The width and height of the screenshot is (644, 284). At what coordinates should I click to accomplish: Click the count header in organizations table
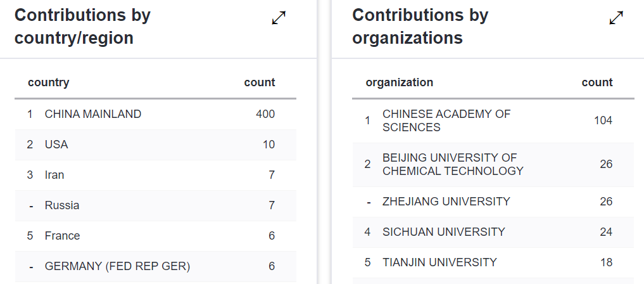(597, 82)
